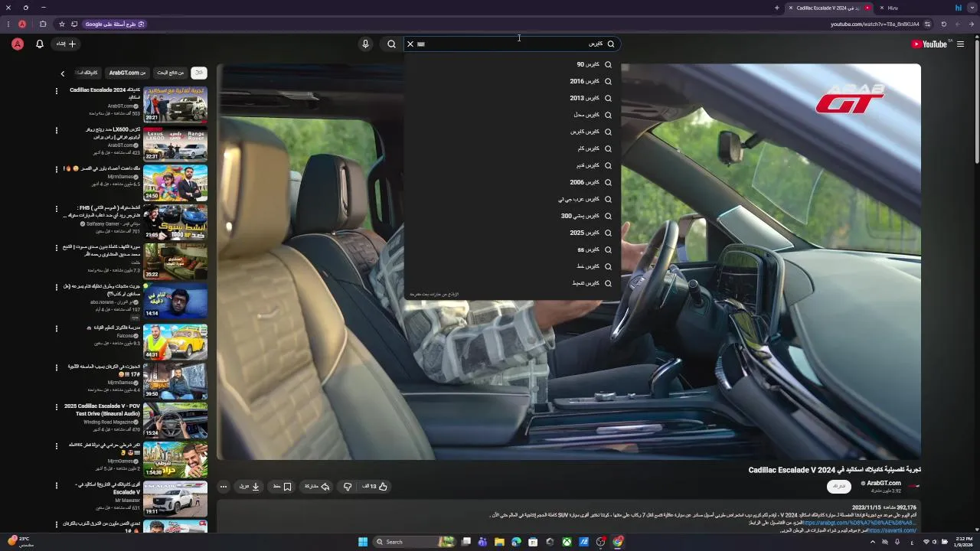Open site info icon beside the URL
The image size is (980, 551).
tap(928, 24)
